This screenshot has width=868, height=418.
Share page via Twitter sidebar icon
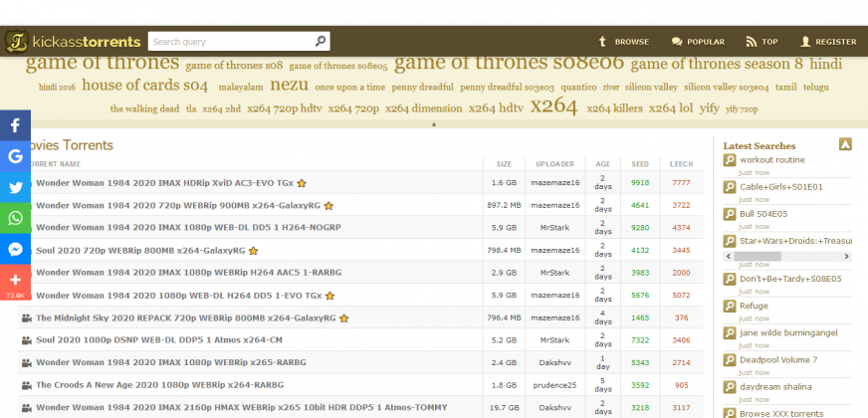click(x=16, y=187)
